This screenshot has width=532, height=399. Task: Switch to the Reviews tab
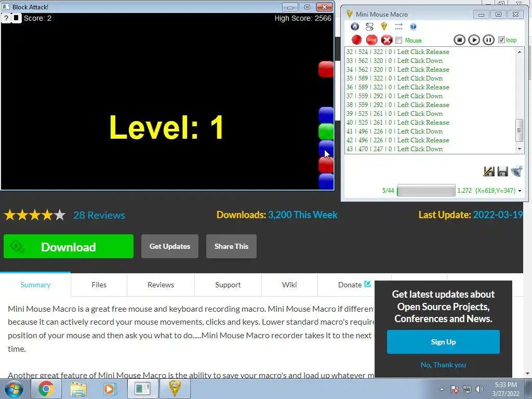point(161,285)
